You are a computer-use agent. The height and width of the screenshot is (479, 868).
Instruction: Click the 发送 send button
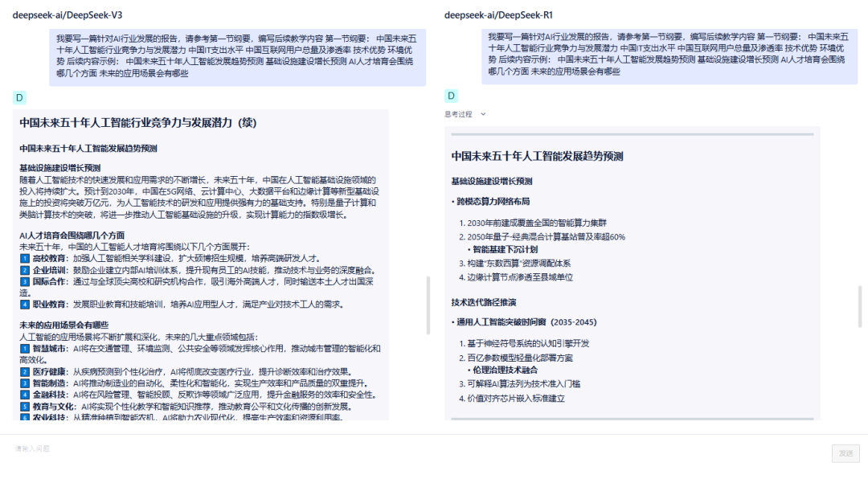(845, 453)
